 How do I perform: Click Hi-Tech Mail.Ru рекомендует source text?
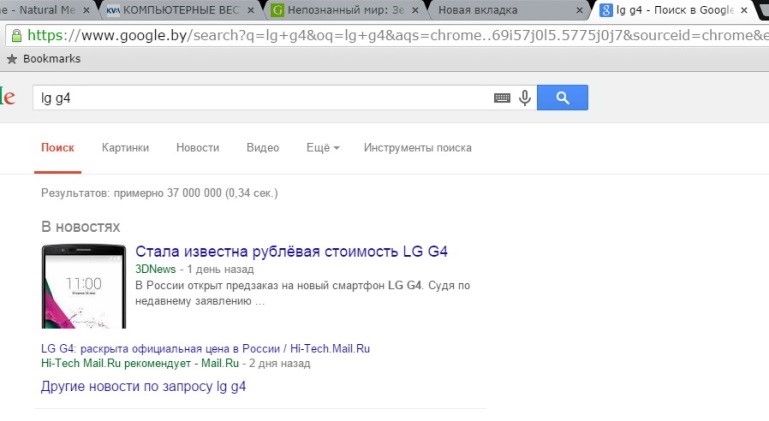[x=140, y=364]
